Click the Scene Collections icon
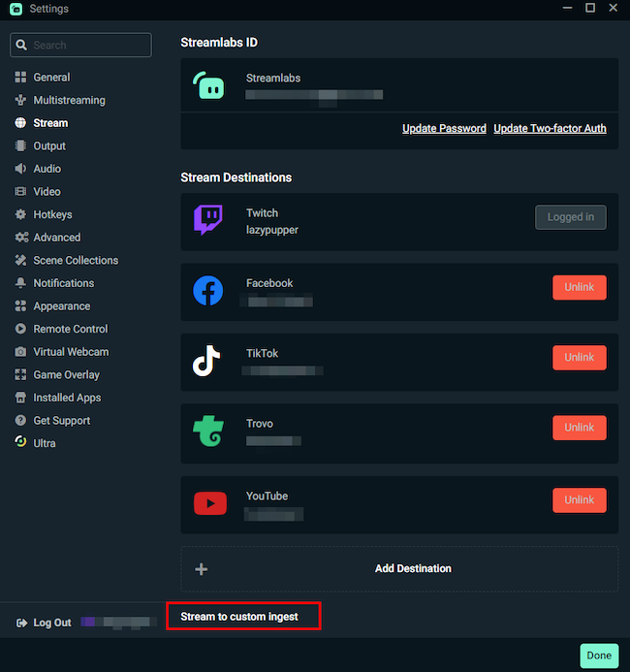The height and width of the screenshot is (672, 630). coord(20,260)
